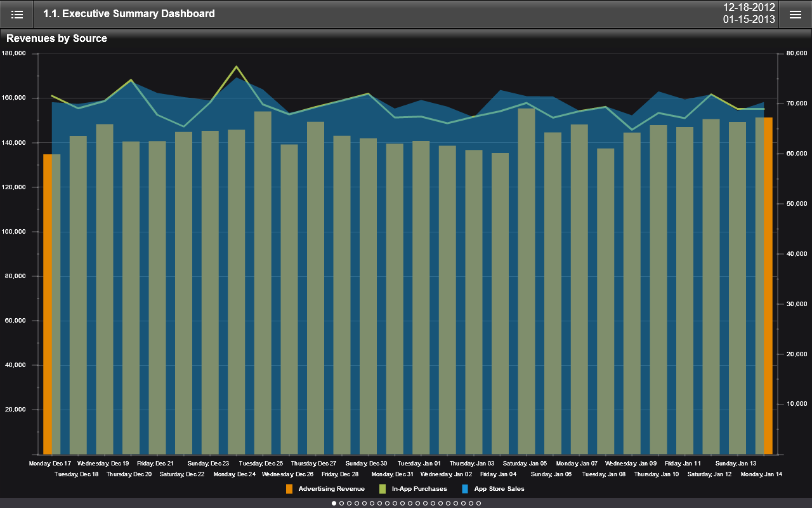Image resolution: width=812 pixels, height=508 pixels.
Task: Click the 12-18-2012 to 01-15-2013 date range
Action: click(x=749, y=13)
